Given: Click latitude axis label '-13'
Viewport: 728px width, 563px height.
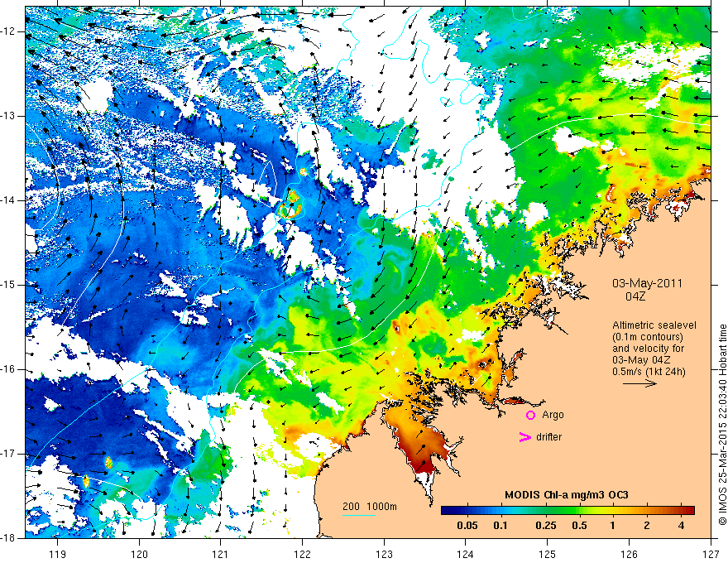Looking at the screenshot, I should (x=8, y=116).
